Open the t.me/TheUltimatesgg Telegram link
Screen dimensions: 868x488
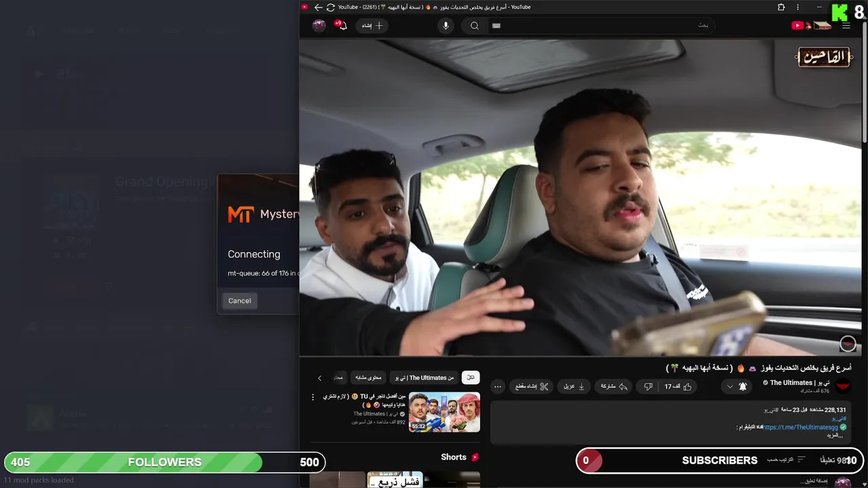pos(800,428)
